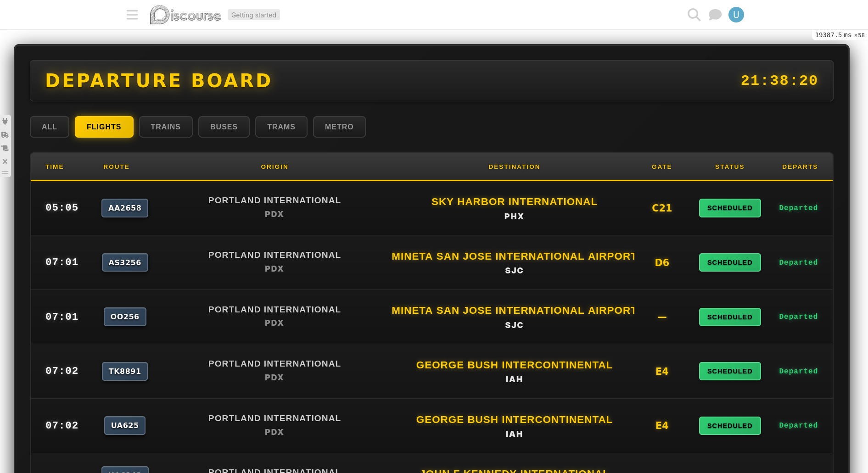
Task: Click the drag handle on left toolbar
Action: click(x=5, y=173)
